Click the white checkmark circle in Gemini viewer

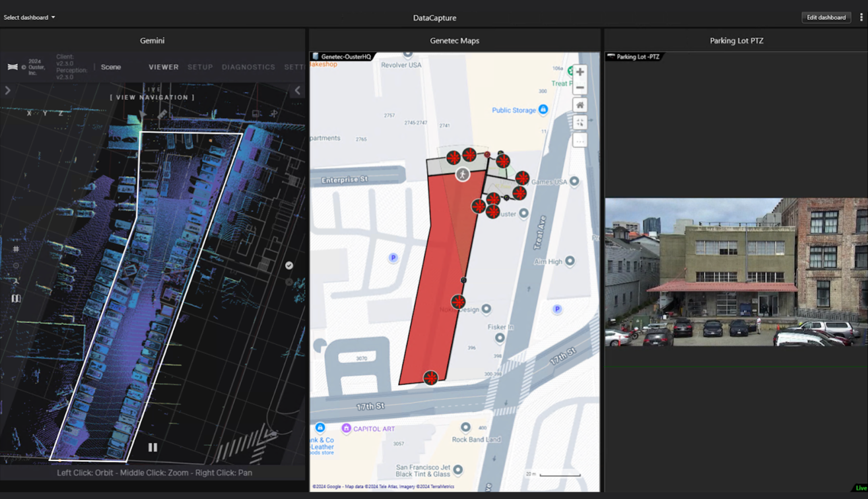point(289,266)
